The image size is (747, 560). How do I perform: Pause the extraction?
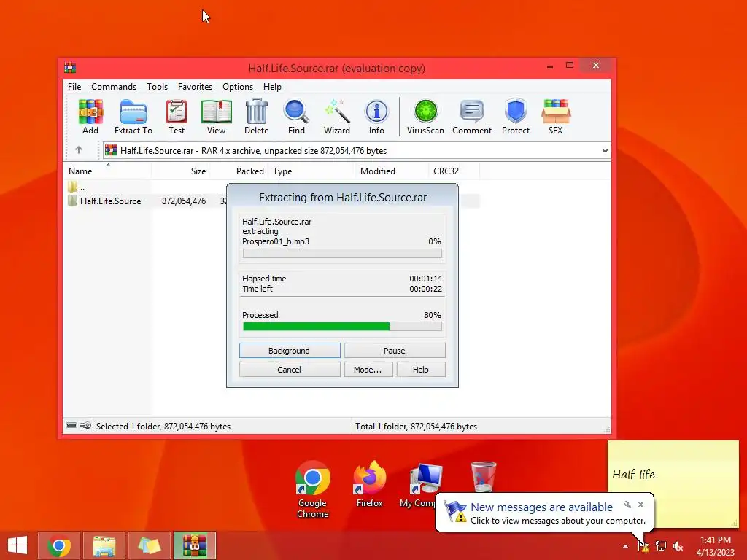click(395, 351)
